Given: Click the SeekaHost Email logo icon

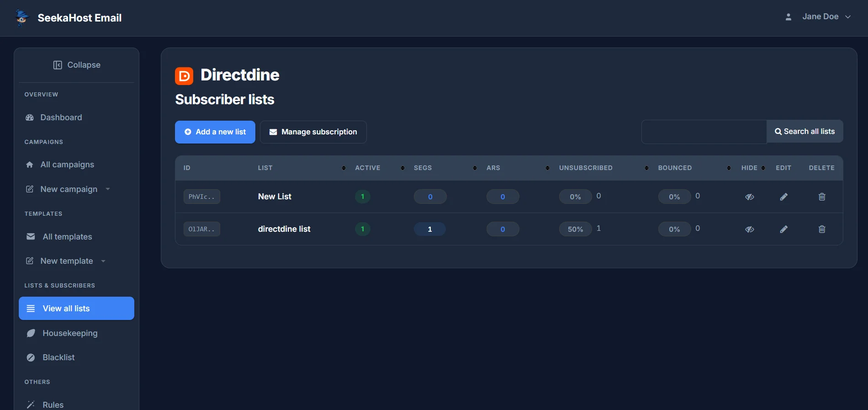Looking at the screenshot, I should click(22, 18).
